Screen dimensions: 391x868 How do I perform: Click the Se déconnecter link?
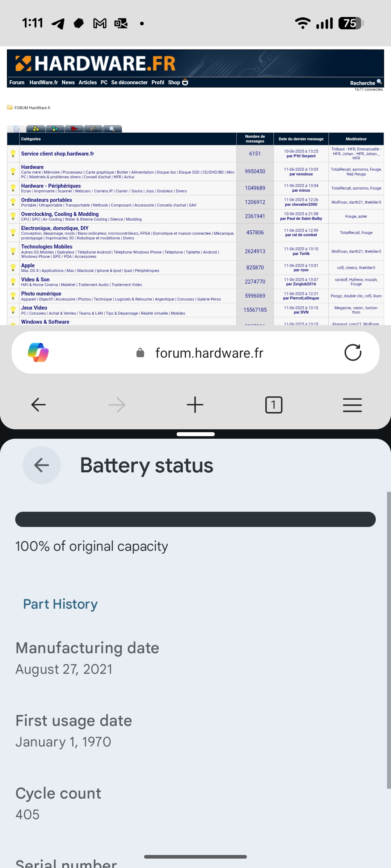(129, 82)
